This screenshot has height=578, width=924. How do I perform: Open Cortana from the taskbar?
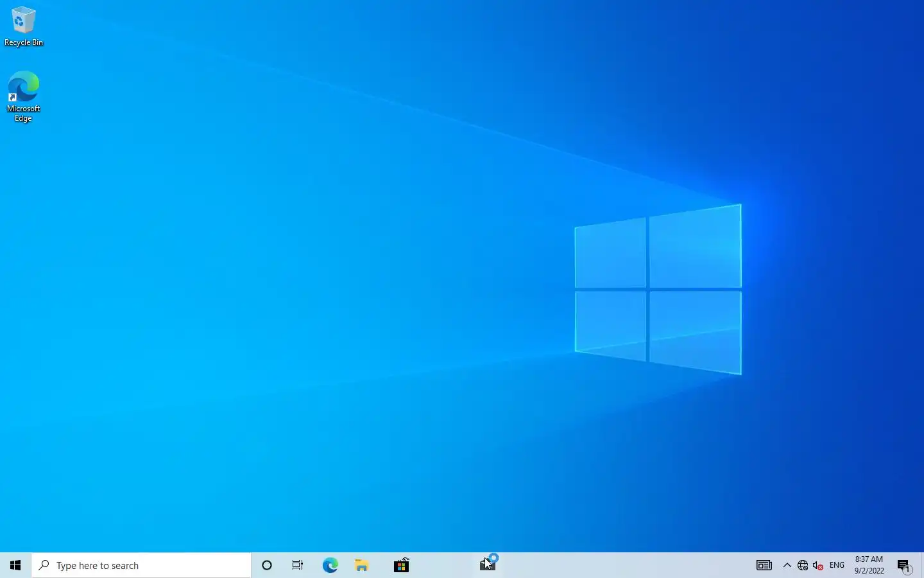tap(267, 565)
